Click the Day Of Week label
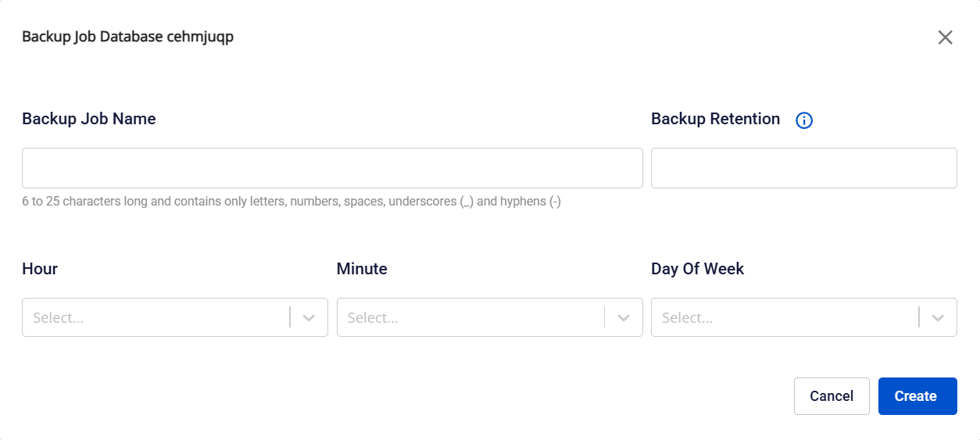Viewport: 980px width, 440px height. tap(697, 269)
